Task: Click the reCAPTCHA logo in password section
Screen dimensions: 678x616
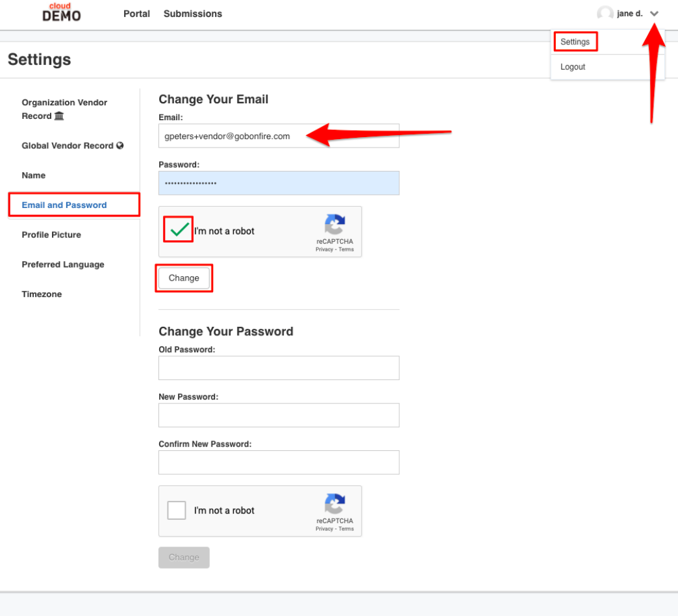Action: tap(334, 504)
